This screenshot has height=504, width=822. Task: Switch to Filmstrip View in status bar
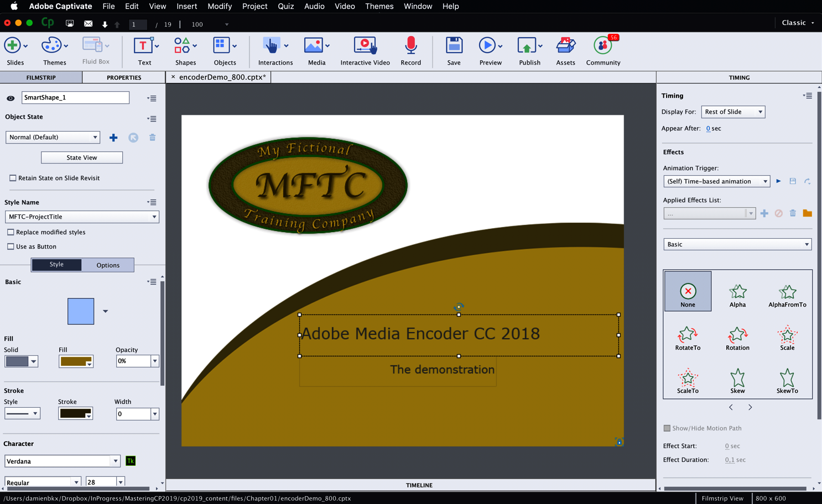point(722,498)
